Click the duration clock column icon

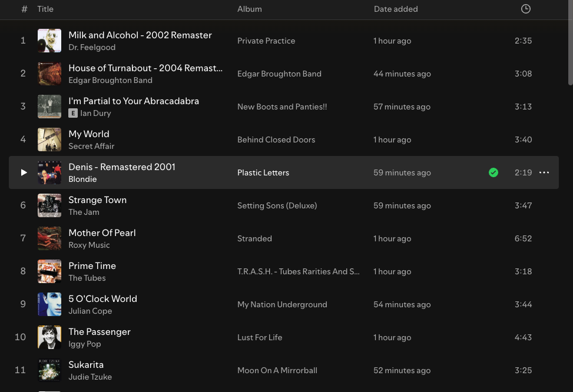[x=525, y=9]
